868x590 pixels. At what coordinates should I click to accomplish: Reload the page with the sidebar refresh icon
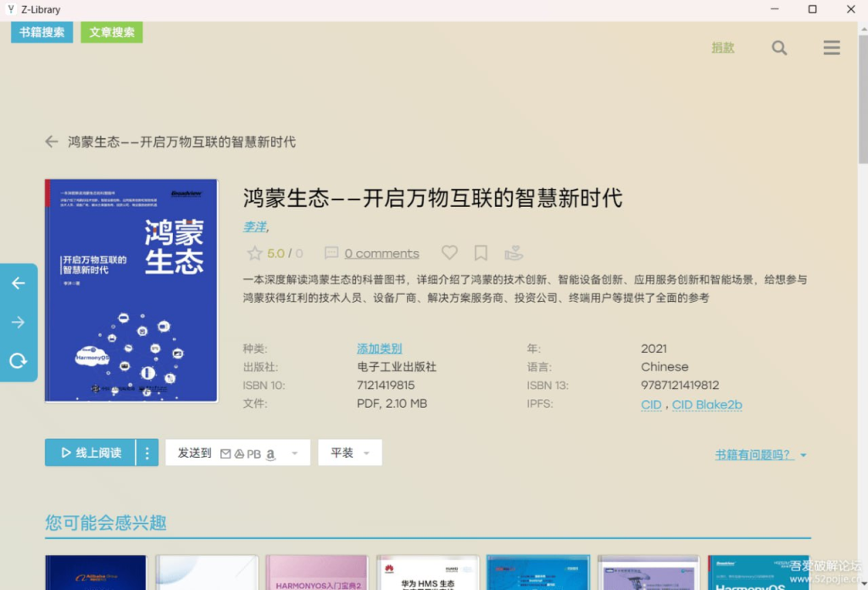[19, 361]
